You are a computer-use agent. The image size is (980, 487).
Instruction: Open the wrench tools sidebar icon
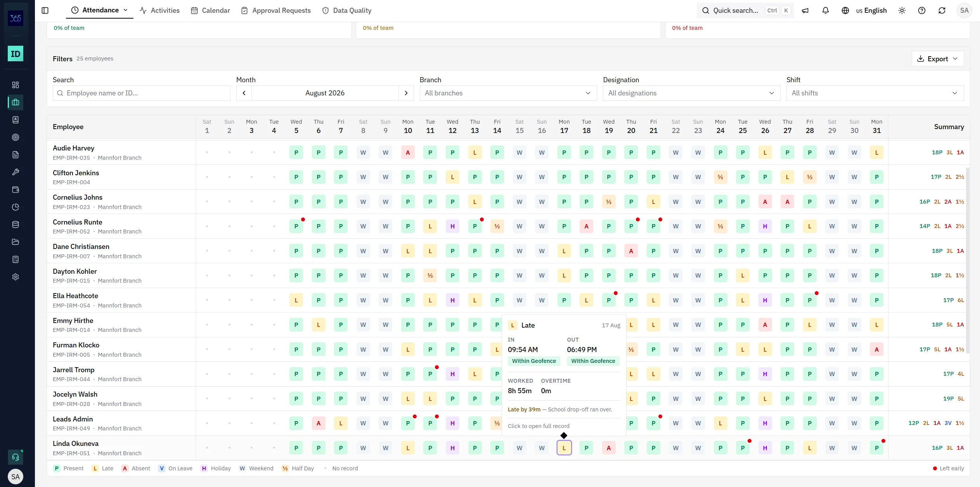coord(16,172)
